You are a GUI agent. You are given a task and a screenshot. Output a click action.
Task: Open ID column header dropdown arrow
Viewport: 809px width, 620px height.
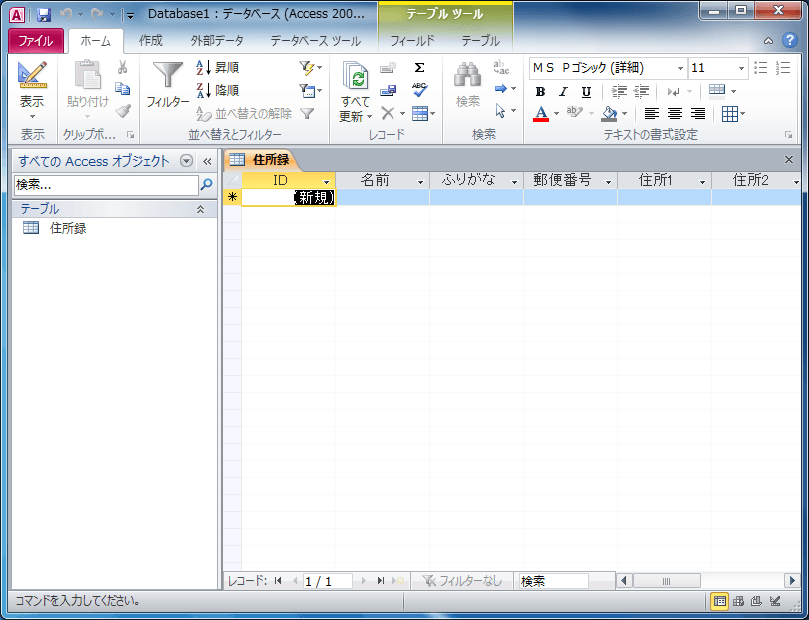click(x=326, y=182)
